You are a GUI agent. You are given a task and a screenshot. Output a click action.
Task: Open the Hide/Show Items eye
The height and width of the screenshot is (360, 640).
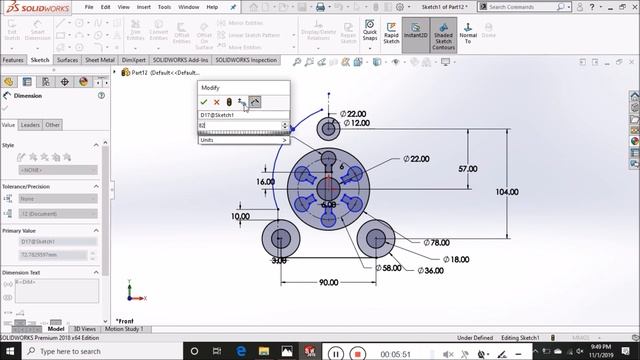(395, 62)
